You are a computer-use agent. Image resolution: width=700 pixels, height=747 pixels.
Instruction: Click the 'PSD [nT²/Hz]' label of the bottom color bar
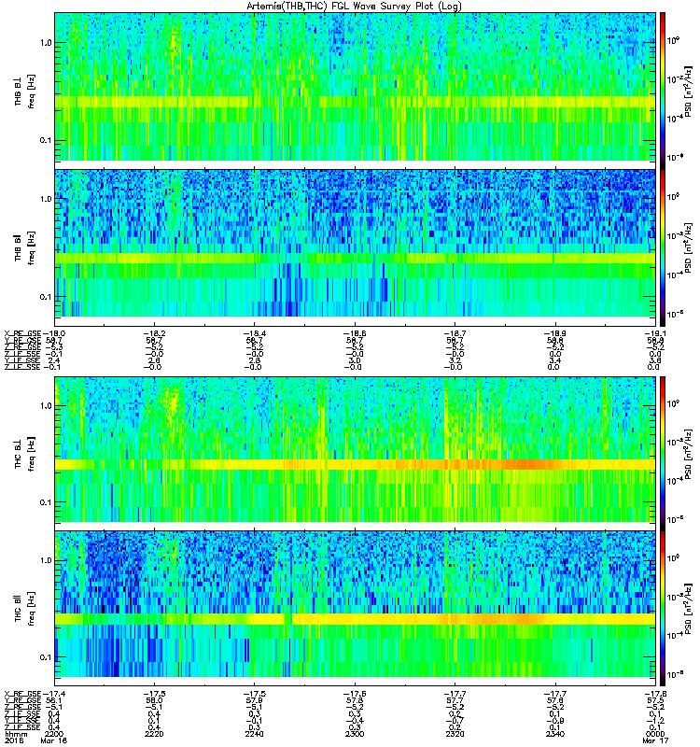point(689,609)
